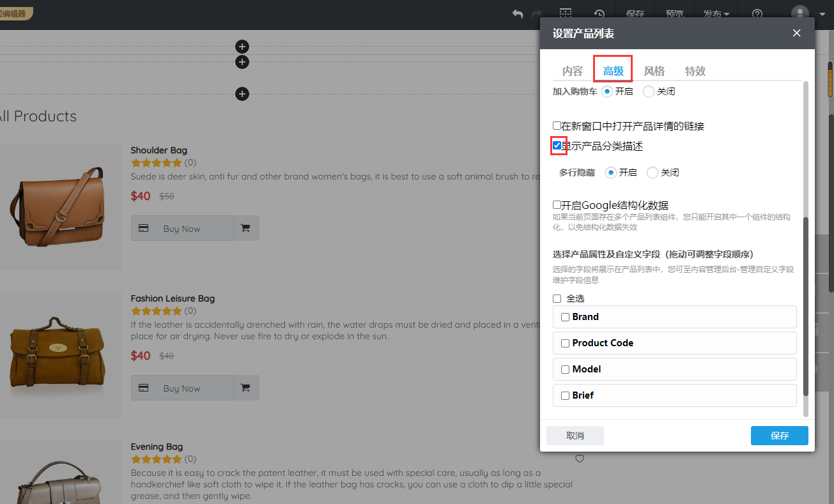Click the cart icon beside Fashion Leisure Bag Buy Now

click(x=246, y=388)
